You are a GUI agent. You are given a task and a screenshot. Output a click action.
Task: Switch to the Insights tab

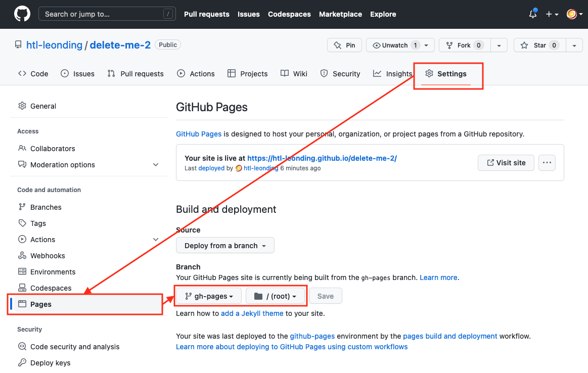click(392, 73)
